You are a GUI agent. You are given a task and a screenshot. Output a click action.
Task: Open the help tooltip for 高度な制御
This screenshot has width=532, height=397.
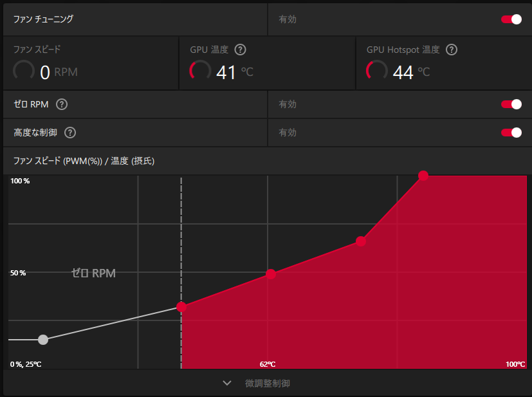[x=70, y=133]
